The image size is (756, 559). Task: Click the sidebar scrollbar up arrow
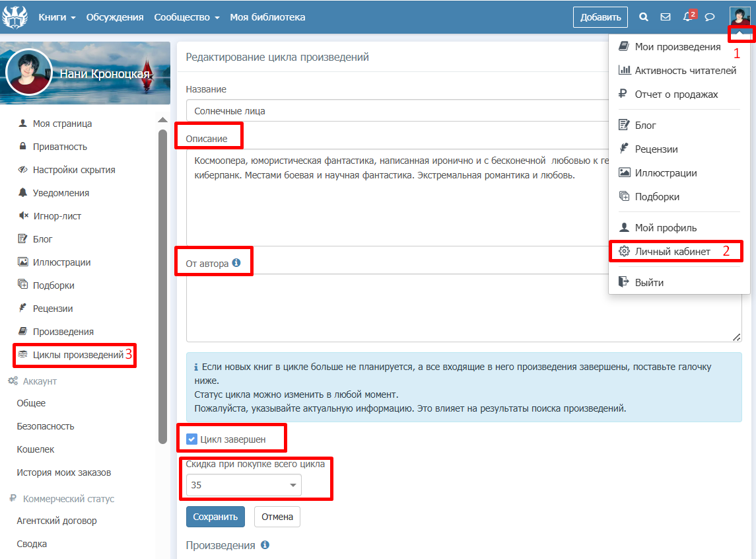162,120
